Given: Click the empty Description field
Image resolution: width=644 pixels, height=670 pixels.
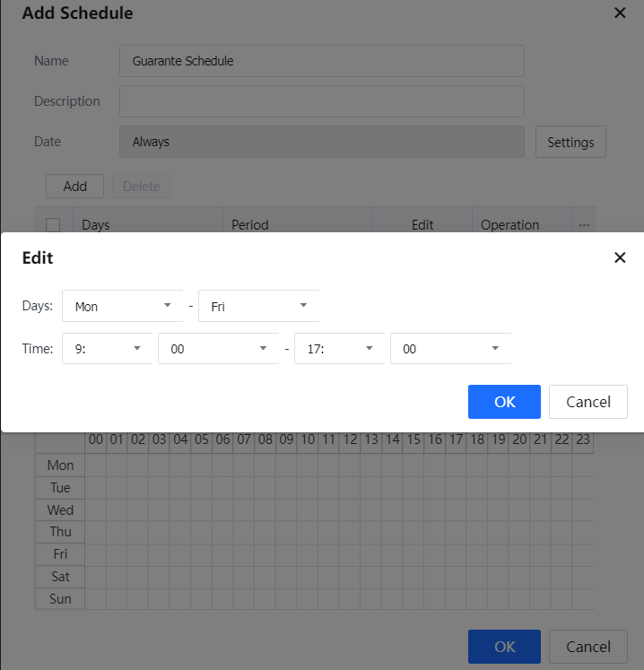Looking at the screenshot, I should pyautogui.click(x=321, y=101).
